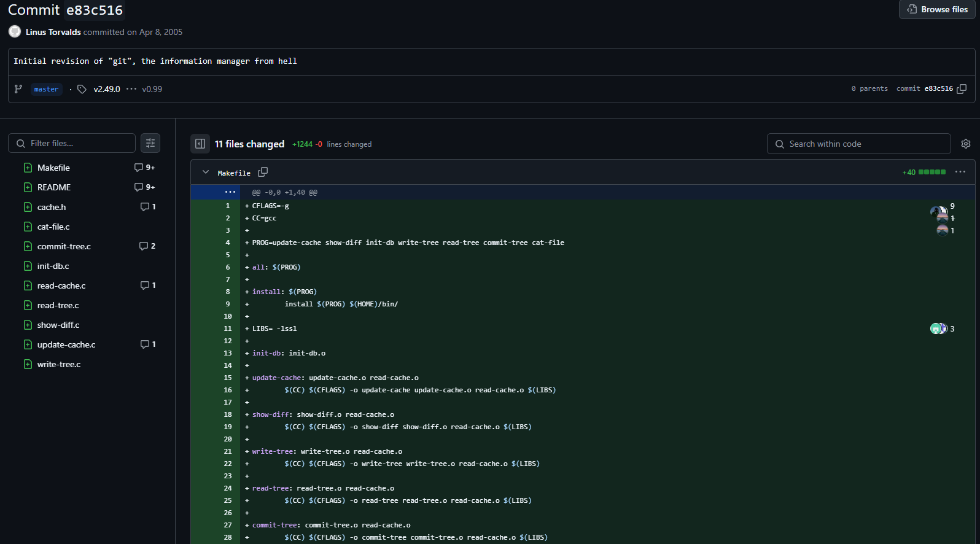Click tag icon beside v2.49.0

82,89
